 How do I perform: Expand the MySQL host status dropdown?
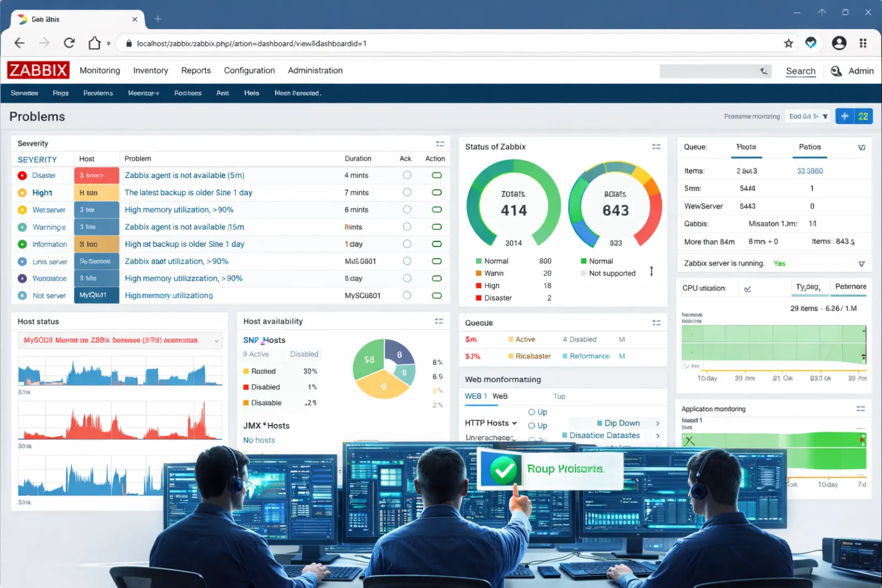217,341
